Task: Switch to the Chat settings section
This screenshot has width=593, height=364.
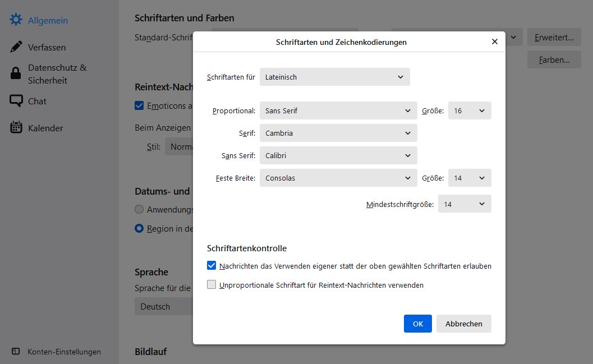Action: pyautogui.click(x=37, y=101)
